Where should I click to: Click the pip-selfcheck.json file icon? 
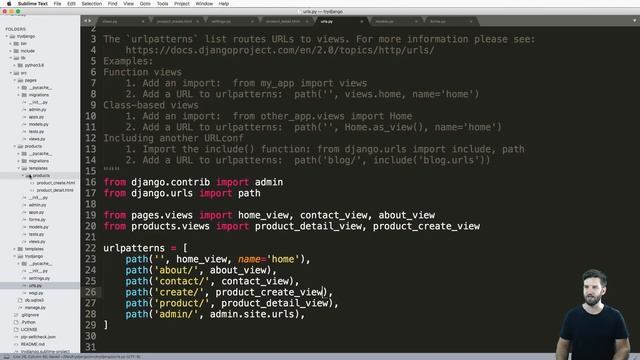pos(16,337)
